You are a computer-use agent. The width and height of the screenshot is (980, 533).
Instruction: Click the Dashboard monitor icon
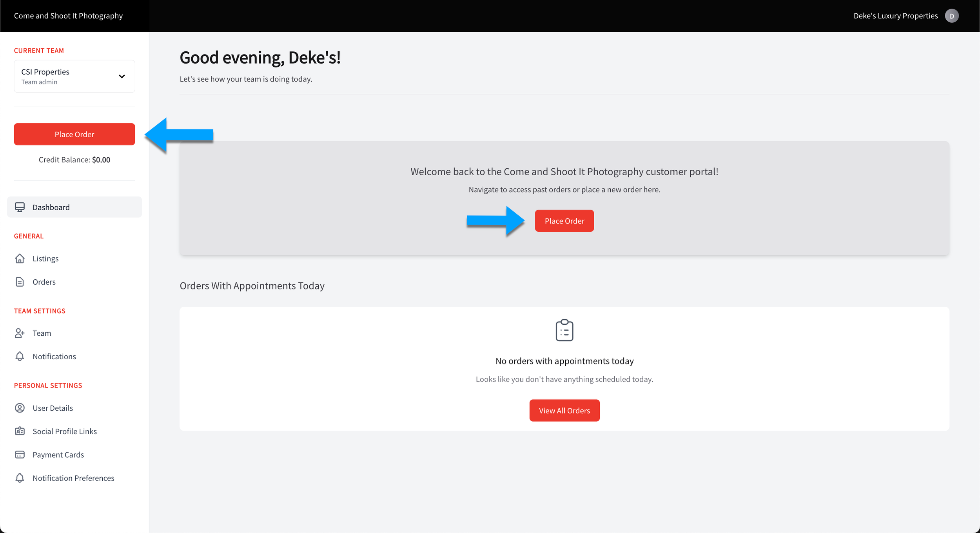[20, 207]
